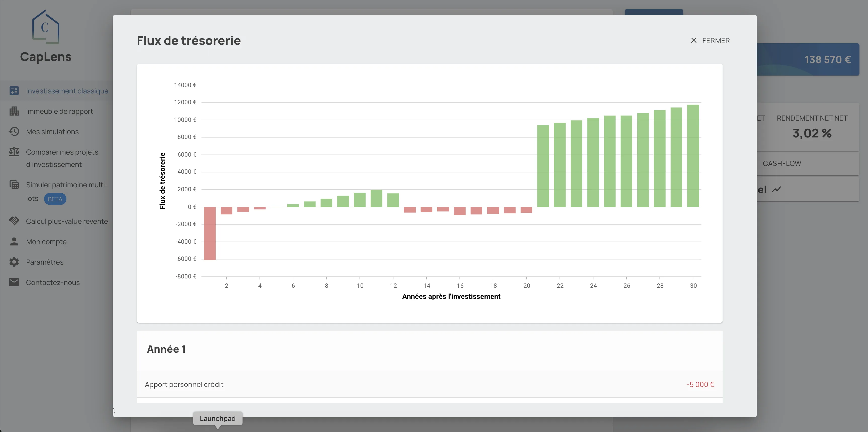The width and height of the screenshot is (868, 432).
Task: Click the CapLens house logo
Action: click(x=46, y=27)
